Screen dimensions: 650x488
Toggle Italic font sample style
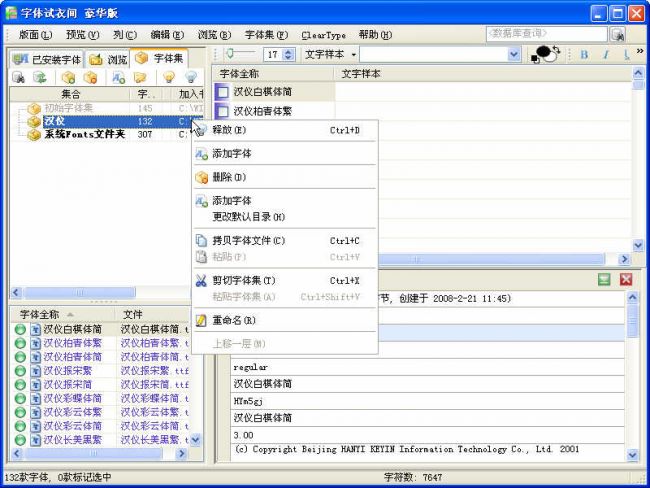coord(605,55)
